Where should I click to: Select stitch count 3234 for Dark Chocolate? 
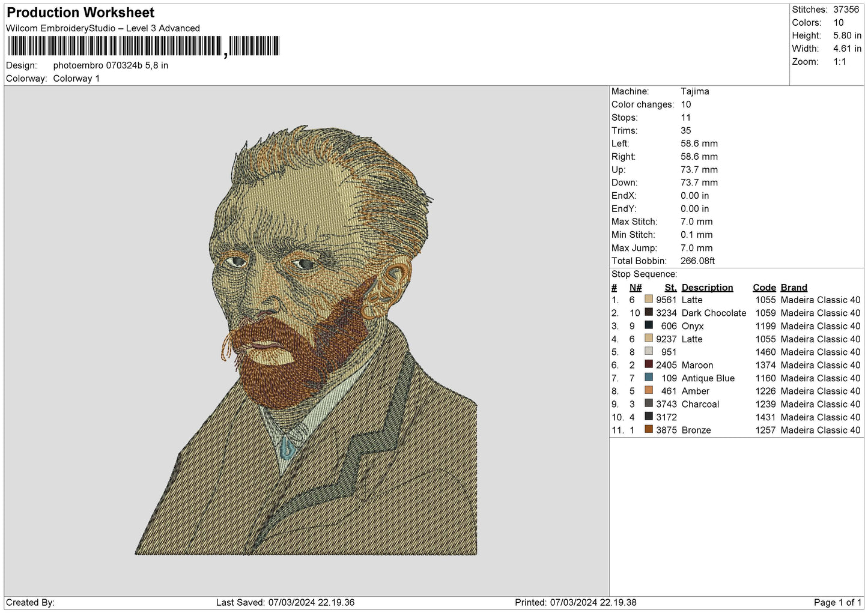coord(666,313)
